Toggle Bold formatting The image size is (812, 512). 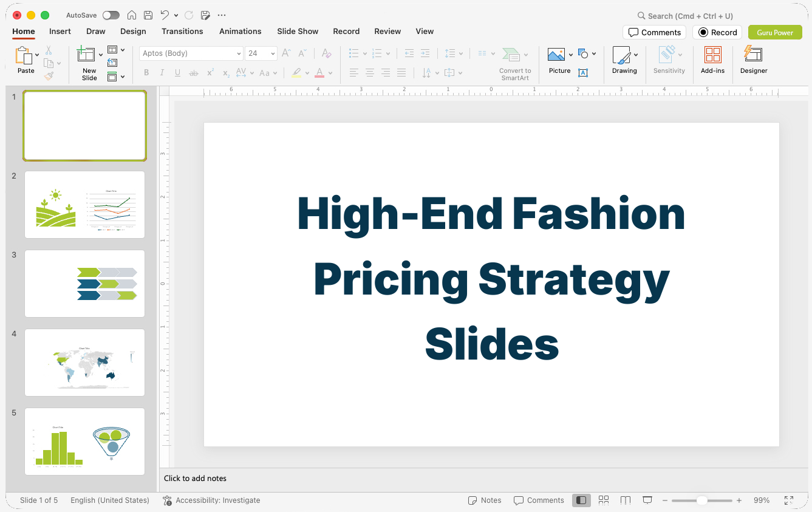tap(146, 73)
